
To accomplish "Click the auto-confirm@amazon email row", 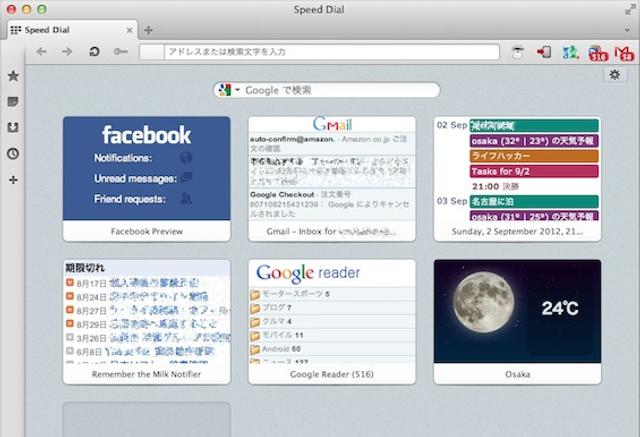I will [332, 144].
